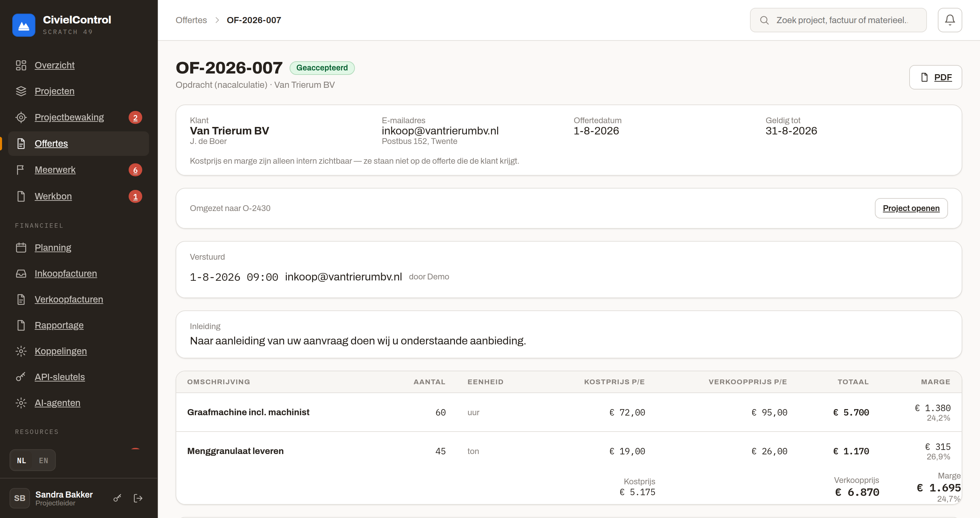Select the Graafmachine incl. machinist row
The image size is (980, 518).
569,412
